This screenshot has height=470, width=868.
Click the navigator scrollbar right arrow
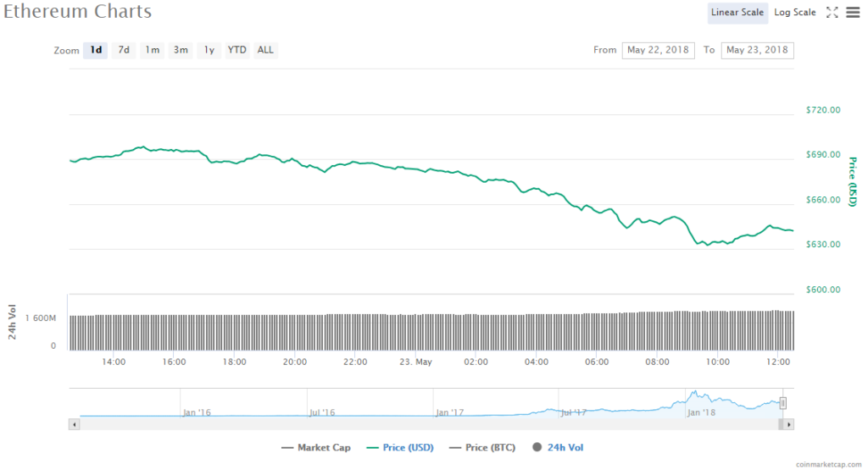pyautogui.click(x=789, y=423)
